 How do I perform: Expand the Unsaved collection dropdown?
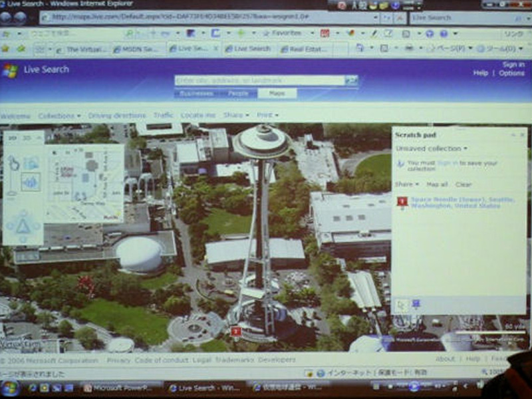pyautogui.click(x=432, y=148)
